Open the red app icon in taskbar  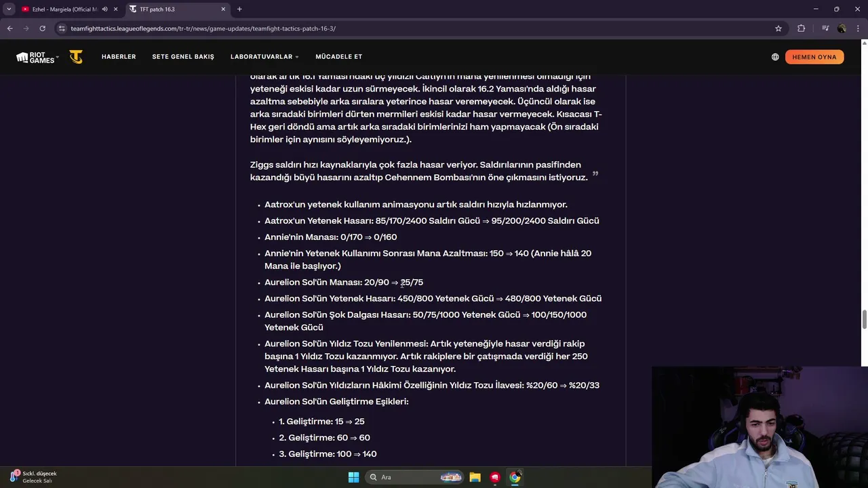(x=495, y=477)
